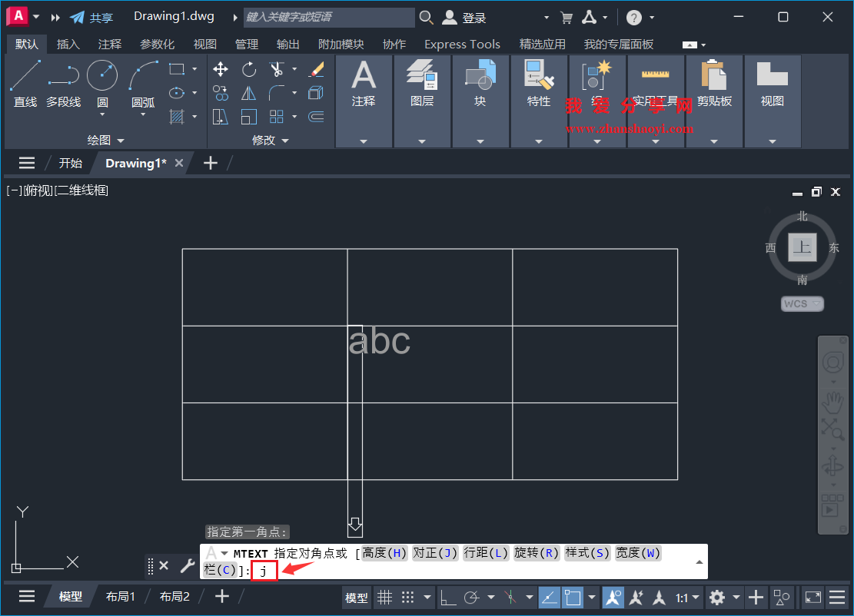Click the WCS coordinate system control
854x616 pixels.
pyautogui.click(x=802, y=303)
